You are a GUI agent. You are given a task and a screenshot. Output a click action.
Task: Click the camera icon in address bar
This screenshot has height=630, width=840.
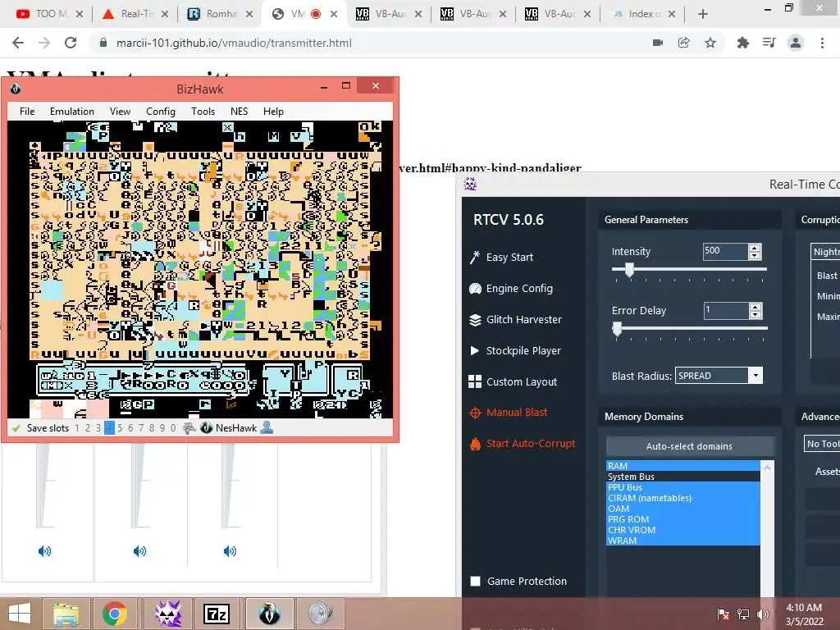click(x=658, y=43)
